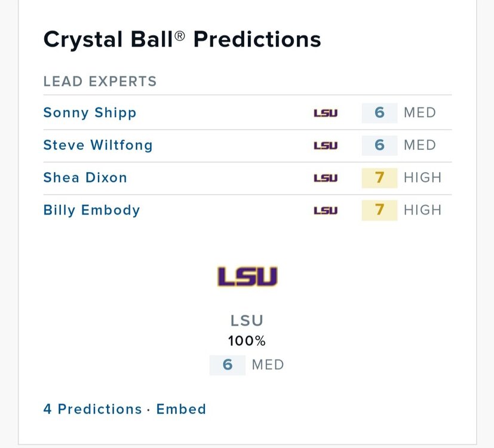Image resolution: width=494 pixels, height=448 pixels.
Task: Click Billy Embody's confidence score 7
Action: 379,210
